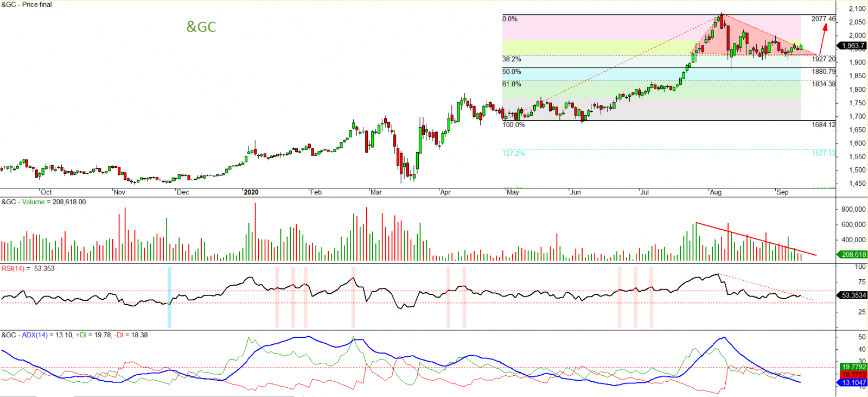Click the 75 label on RSI axis
868x397 pixels.
pos(862,282)
